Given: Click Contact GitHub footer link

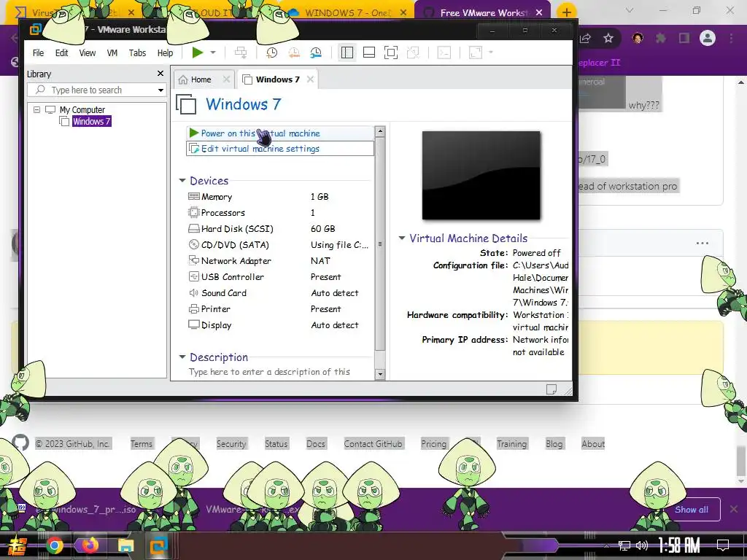Looking at the screenshot, I should pyautogui.click(x=373, y=444).
